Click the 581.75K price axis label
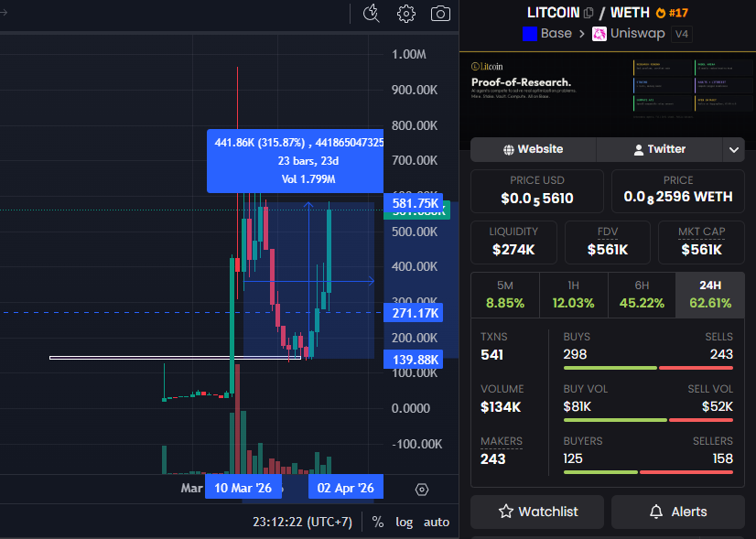Screen dimensions: 756x539 tap(413, 203)
